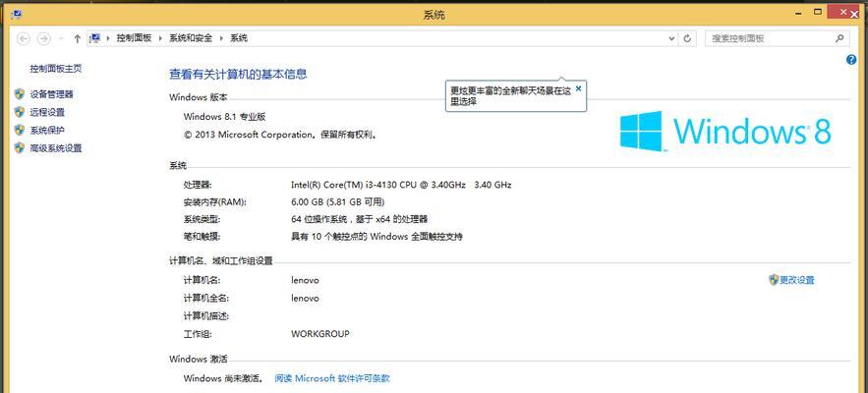Screen dimensions: 868x393
Task: Click the WORKGROUP value
Action: (x=319, y=334)
